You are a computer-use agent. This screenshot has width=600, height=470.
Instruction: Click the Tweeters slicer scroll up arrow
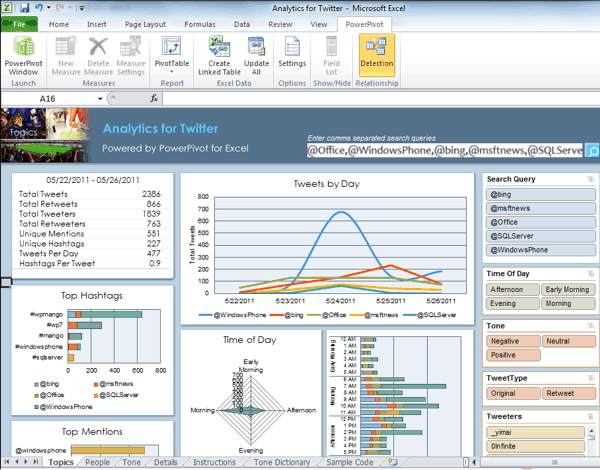click(592, 430)
